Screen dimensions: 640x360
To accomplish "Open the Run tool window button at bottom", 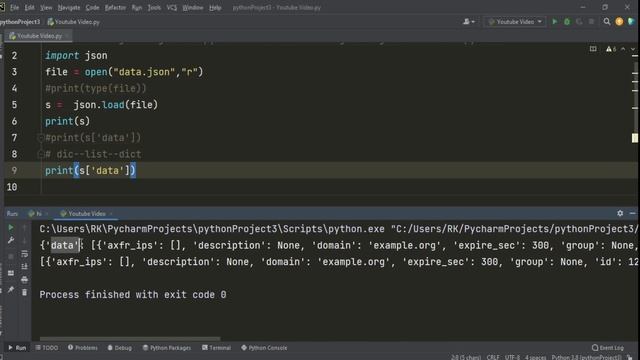I will tap(17, 348).
